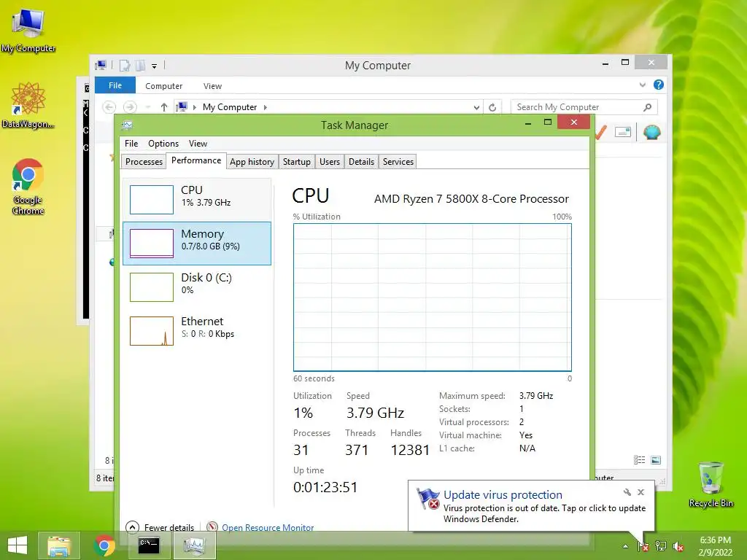This screenshot has height=560, width=747.
Task: Switch to the Details tab
Action: (361, 162)
